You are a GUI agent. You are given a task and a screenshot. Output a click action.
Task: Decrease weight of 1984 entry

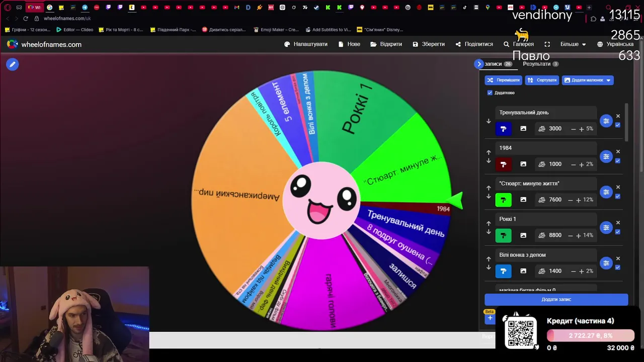coord(573,164)
